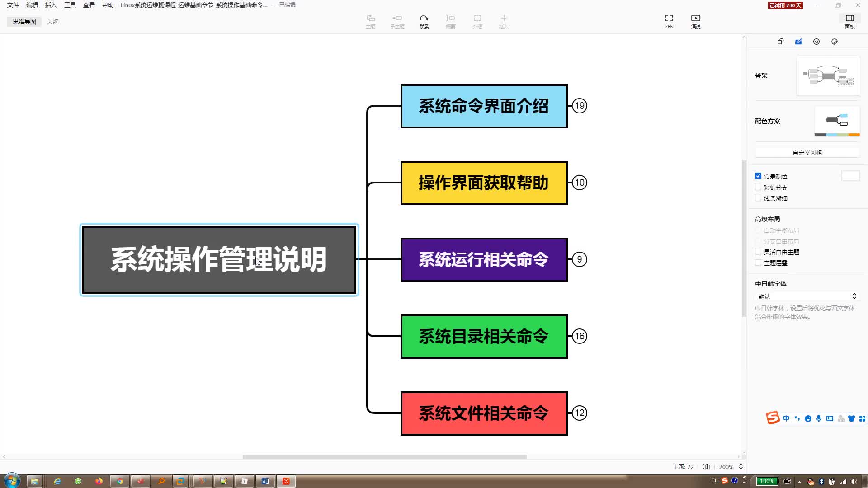The width and height of the screenshot is (868, 488).
Task: Open the style format panel tab icon
Action: pyautogui.click(x=780, y=42)
